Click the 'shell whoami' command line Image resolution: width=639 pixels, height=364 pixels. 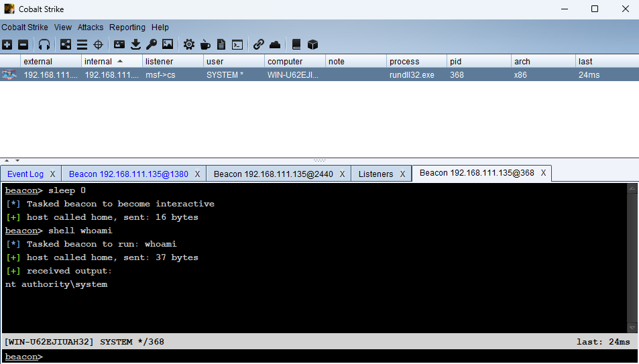[x=58, y=231]
